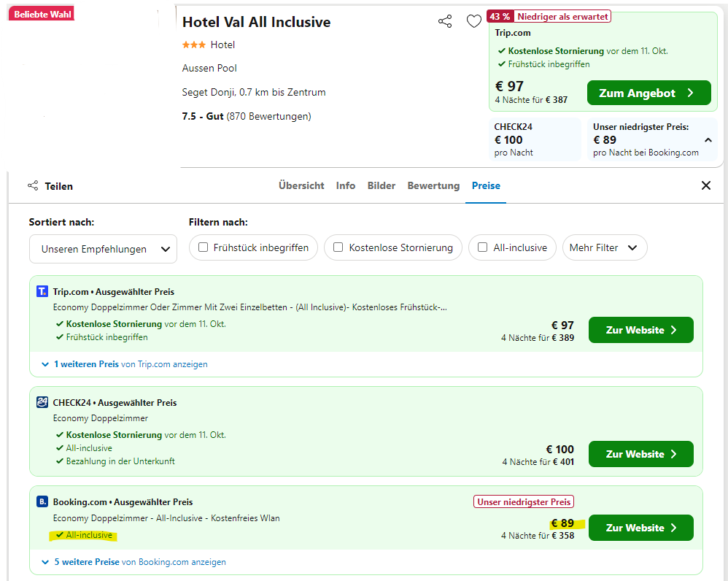Click the Beliebte Wahl badge
Viewport: 728px width, 581px height.
pos(42,14)
